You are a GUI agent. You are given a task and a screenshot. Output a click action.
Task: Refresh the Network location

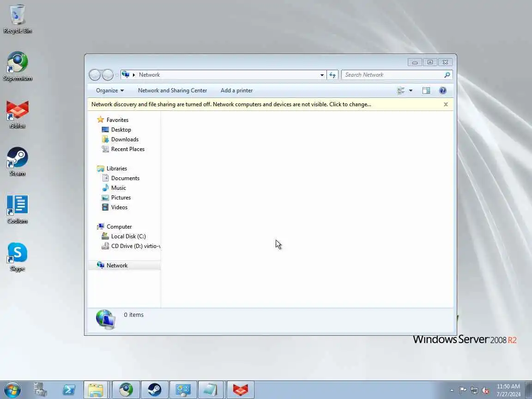pyautogui.click(x=332, y=75)
